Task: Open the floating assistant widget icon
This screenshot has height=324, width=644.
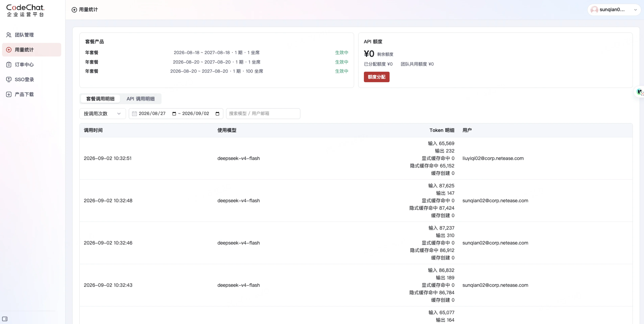Action: (x=640, y=92)
